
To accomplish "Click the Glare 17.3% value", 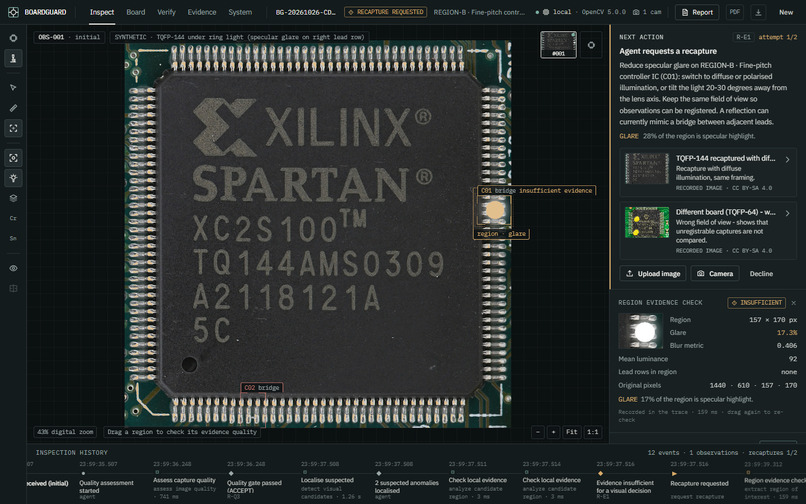I will (787, 333).
